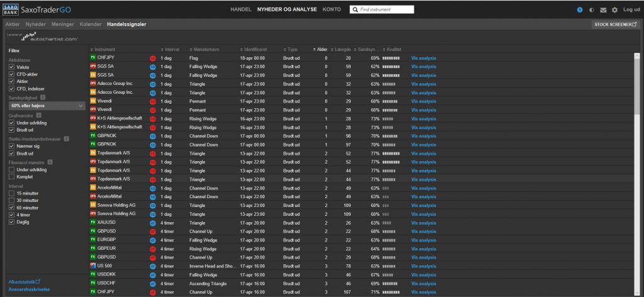644x297 pixels.
Task: Click info icon next to Grafmønstre
Action: pos(38,115)
